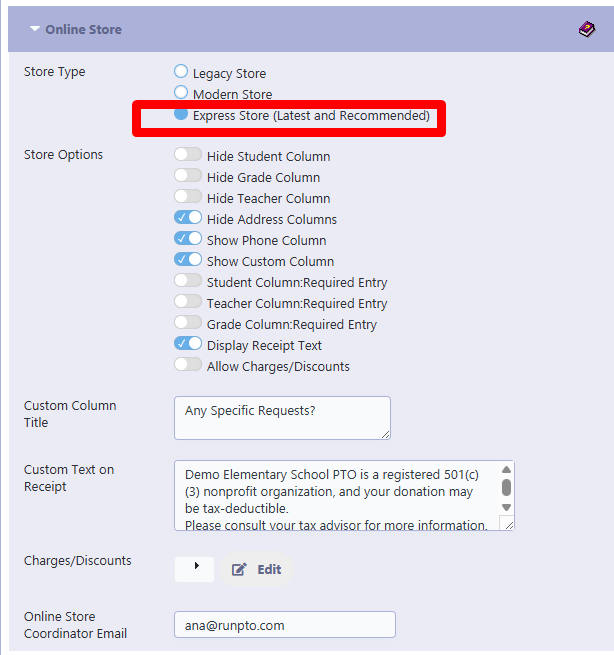This screenshot has width=614, height=655.
Task: Open the help book icon
Action: [x=587, y=29]
